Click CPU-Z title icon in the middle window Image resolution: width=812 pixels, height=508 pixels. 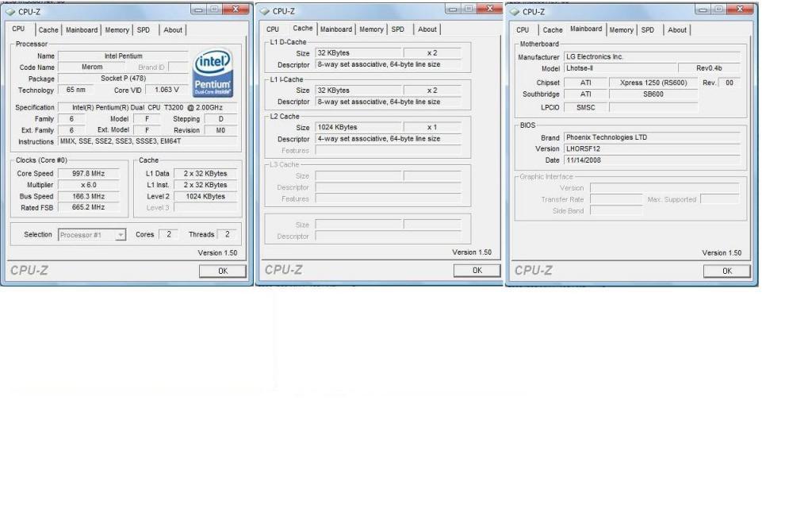pos(265,11)
